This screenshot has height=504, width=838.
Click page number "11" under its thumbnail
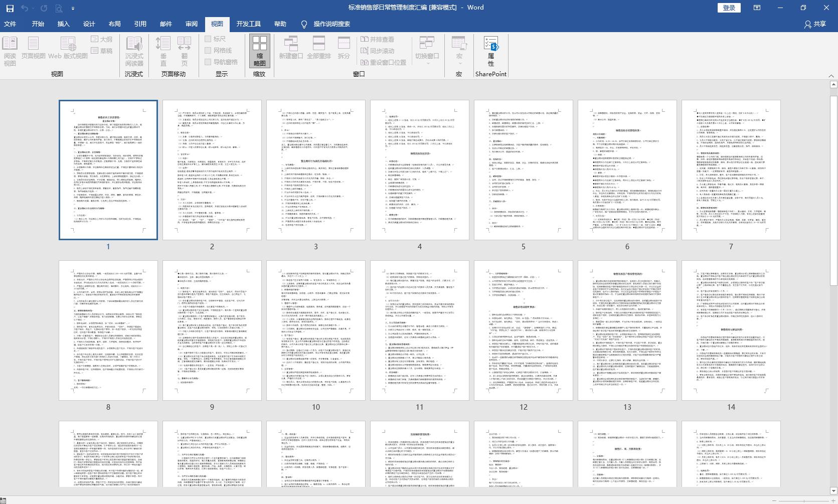(x=420, y=407)
